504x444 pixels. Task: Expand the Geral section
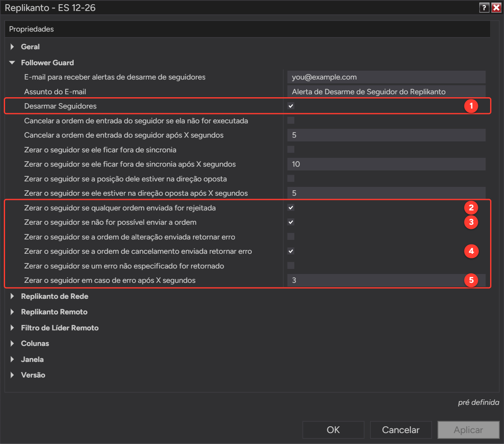tap(12, 47)
